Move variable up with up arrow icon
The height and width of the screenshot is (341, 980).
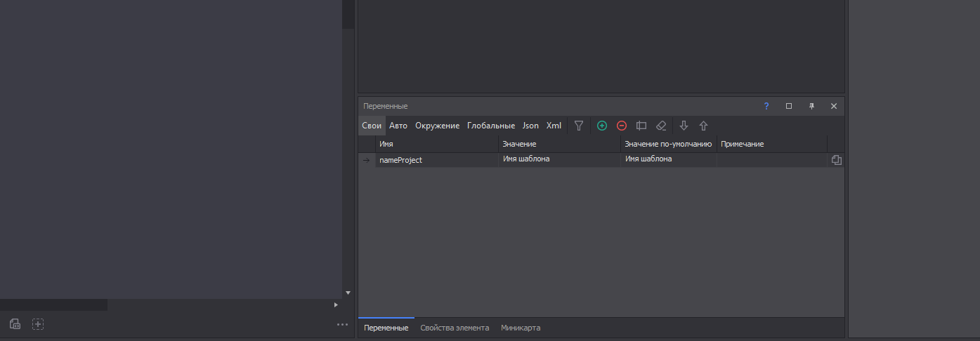[703, 126]
